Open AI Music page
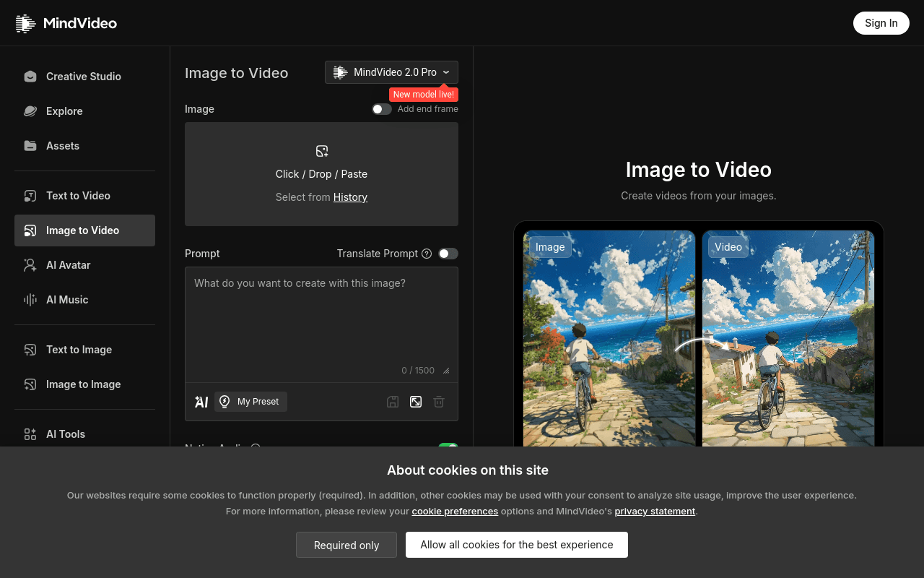The height and width of the screenshot is (578, 924). tap(84, 300)
